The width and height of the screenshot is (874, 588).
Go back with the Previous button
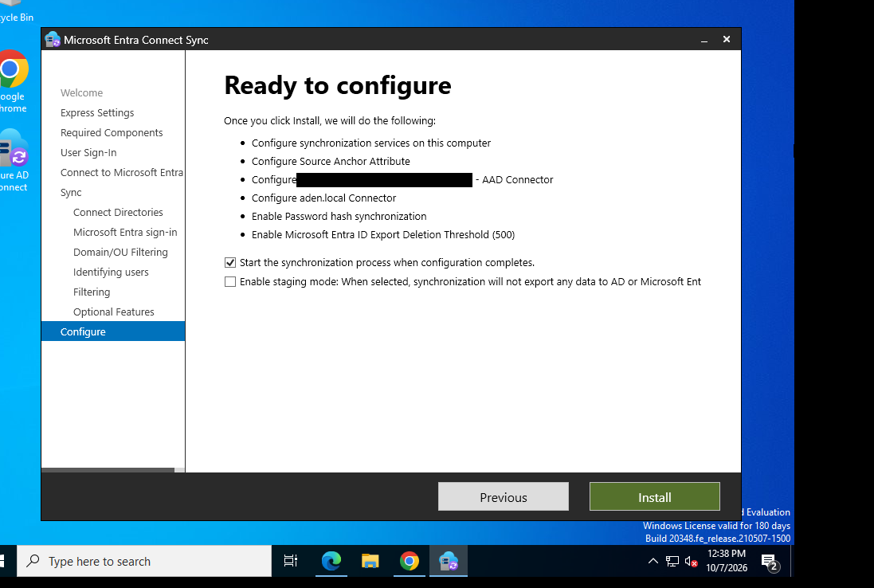coord(504,496)
